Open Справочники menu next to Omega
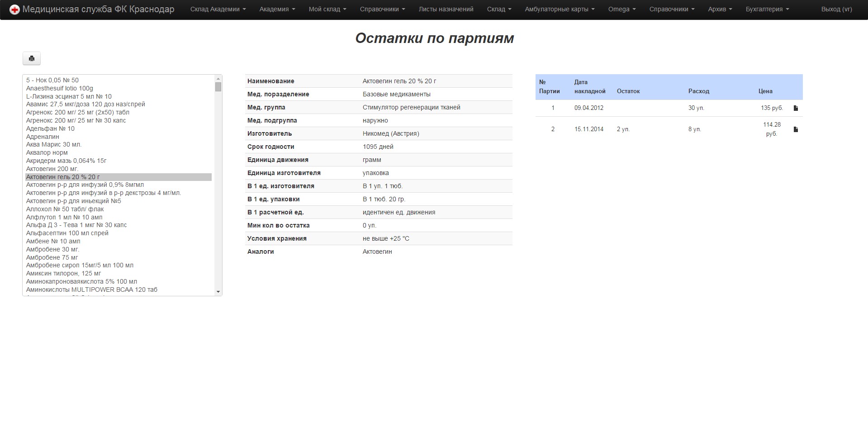 pos(672,9)
